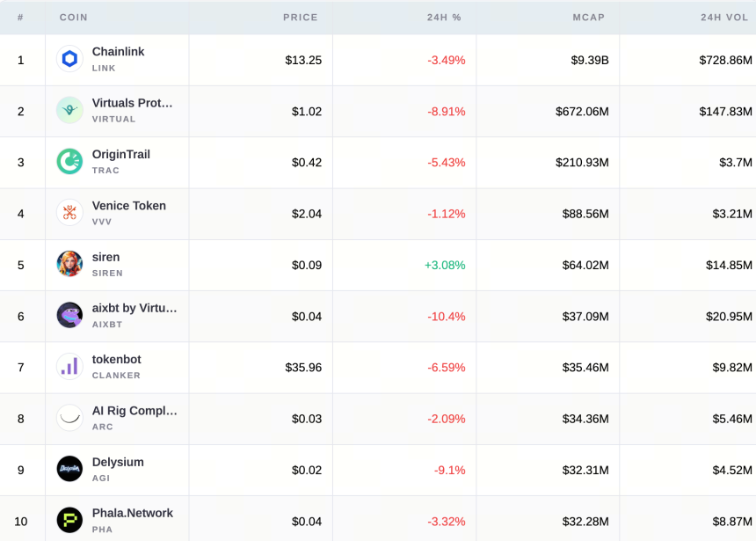756x541 pixels.
Task: Click the aixbt purple character icon
Action: [x=69, y=315]
